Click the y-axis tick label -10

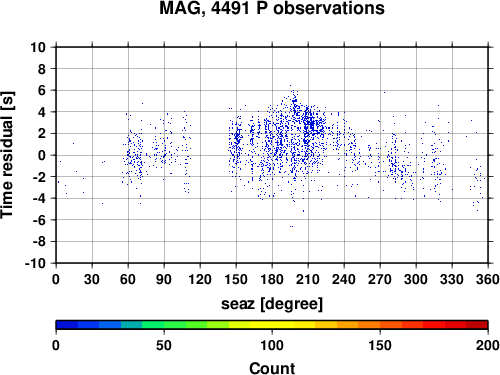35,263
